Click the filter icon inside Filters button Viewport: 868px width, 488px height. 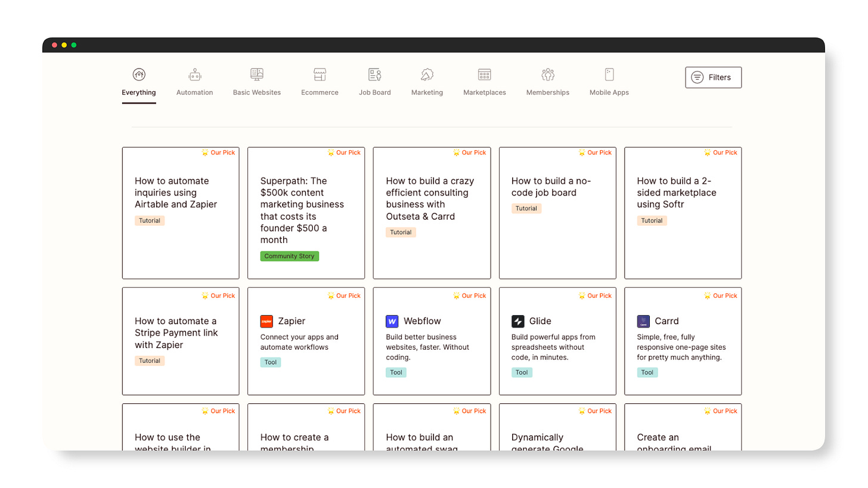697,77
